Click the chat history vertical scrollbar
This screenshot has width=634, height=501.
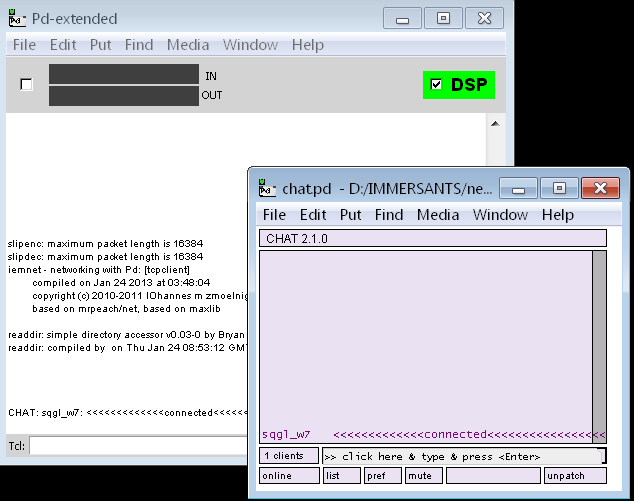(599, 340)
